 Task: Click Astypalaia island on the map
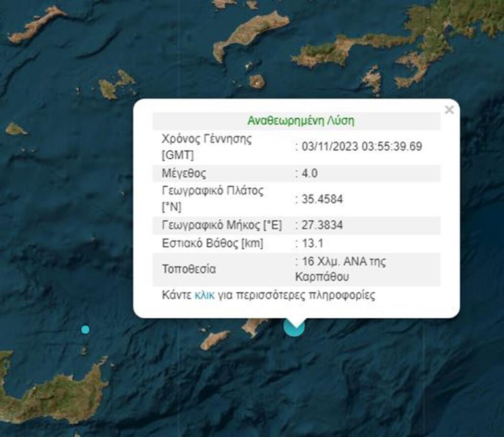(117, 84)
